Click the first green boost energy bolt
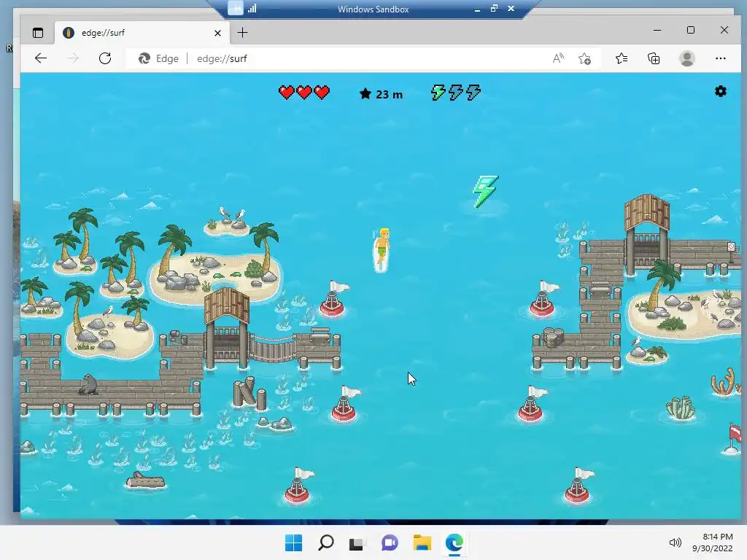Image resolution: width=747 pixels, height=560 pixels. (x=438, y=92)
